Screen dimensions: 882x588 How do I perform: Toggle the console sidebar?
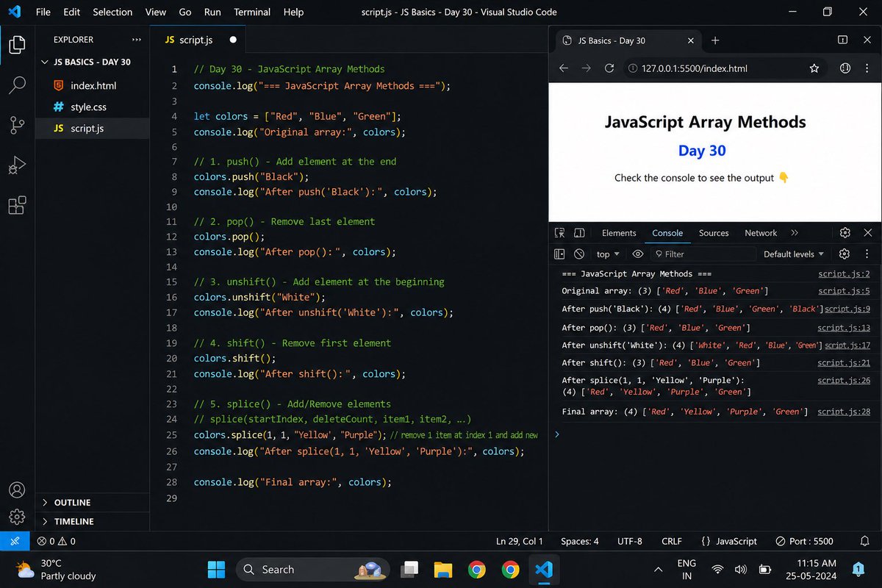[x=559, y=254]
